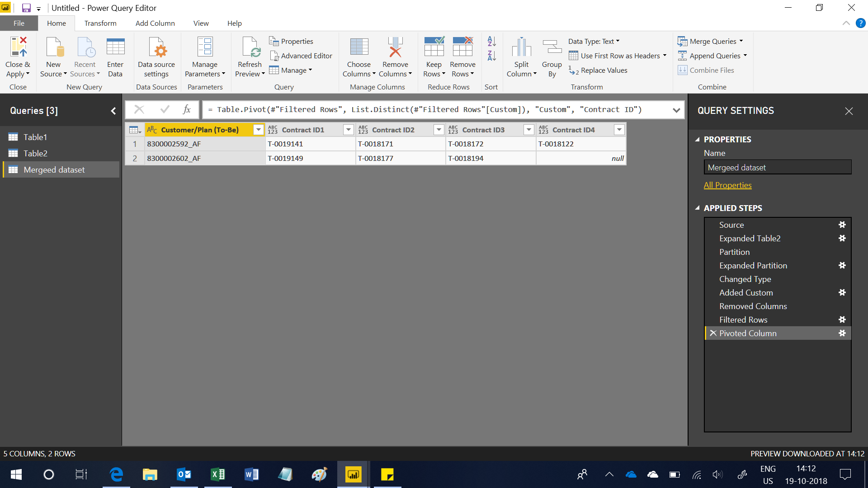Expand the formula bar
Screen dimensions: 868x488
point(676,110)
